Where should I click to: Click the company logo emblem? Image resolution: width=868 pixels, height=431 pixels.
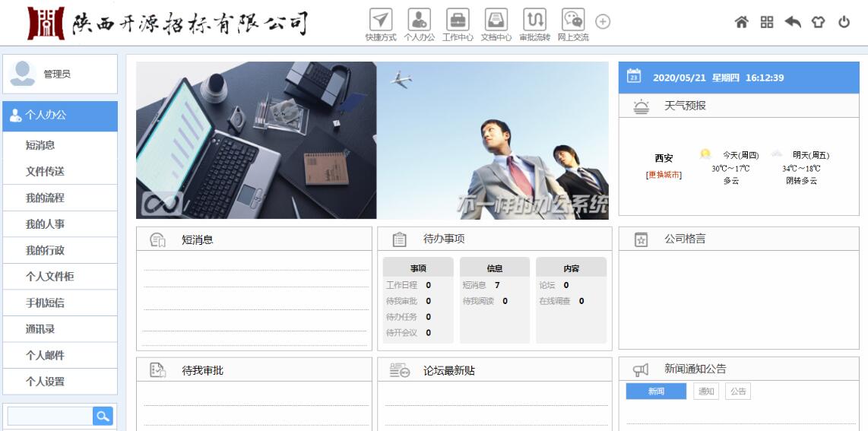point(46,24)
